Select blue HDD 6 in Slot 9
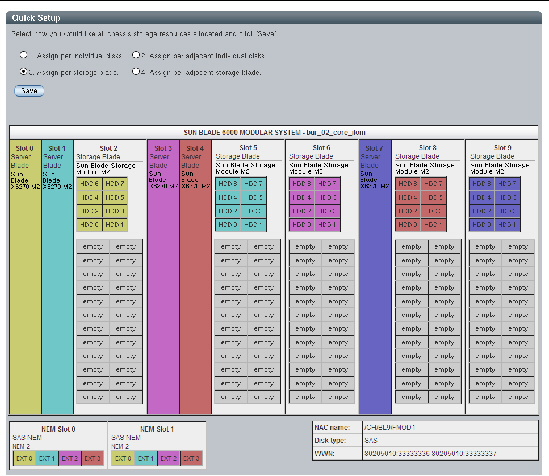The width and height of the screenshot is (549, 476). pos(482,184)
